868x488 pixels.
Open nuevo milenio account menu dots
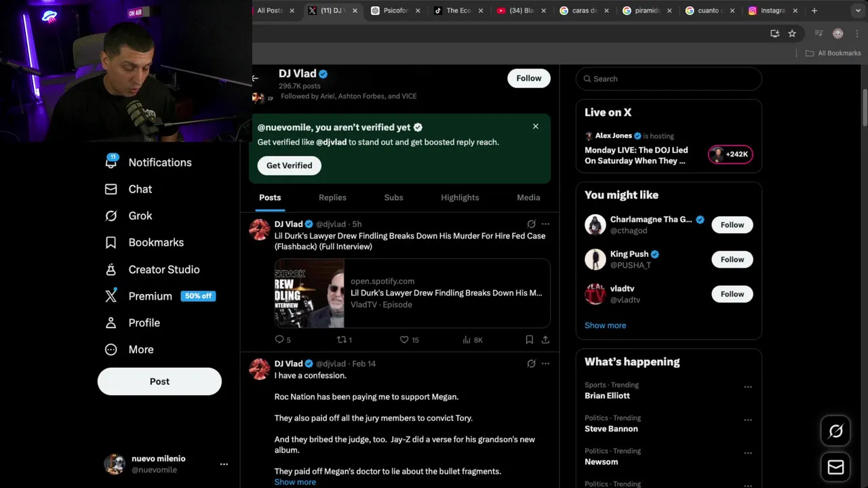(224, 464)
